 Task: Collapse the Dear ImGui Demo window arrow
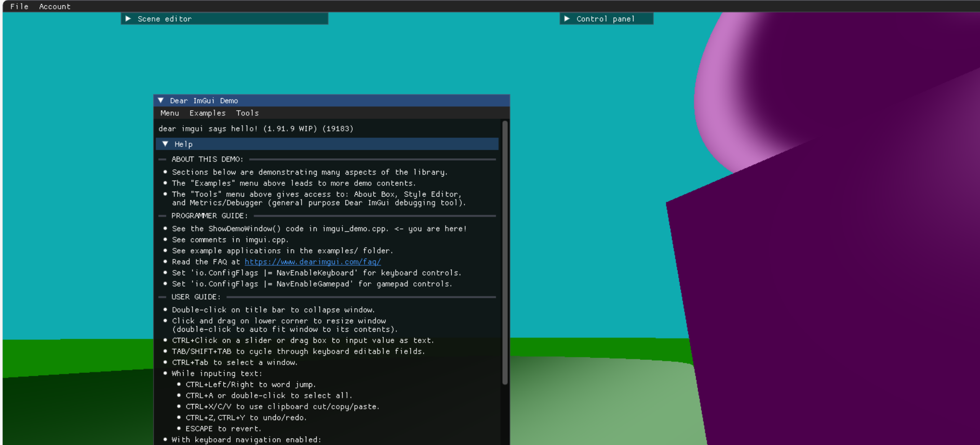click(161, 101)
